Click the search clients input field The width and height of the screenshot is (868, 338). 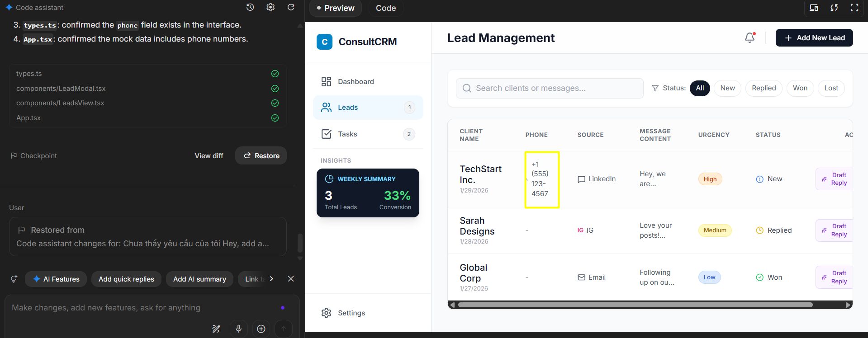coord(550,88)
